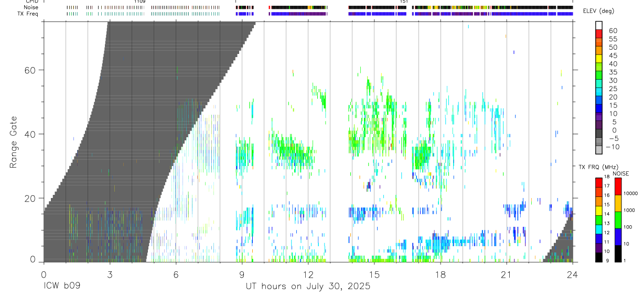Viewport: 644px width, 297px height.
Task: Click the "NOISE" legend title
Action: click(620, 173)
